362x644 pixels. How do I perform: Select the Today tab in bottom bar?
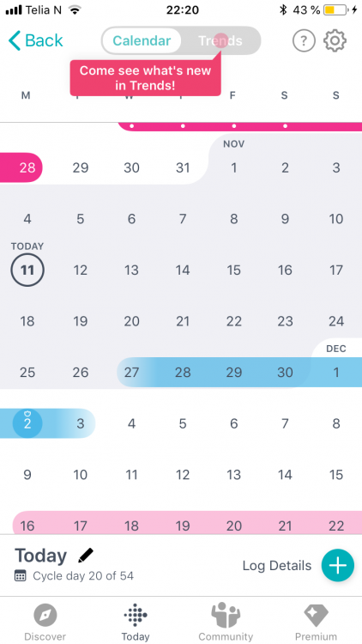(136, 622)
